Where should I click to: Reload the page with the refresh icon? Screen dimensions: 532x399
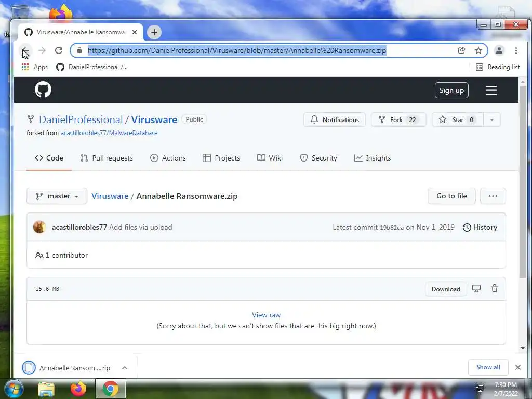coord(59,50)
